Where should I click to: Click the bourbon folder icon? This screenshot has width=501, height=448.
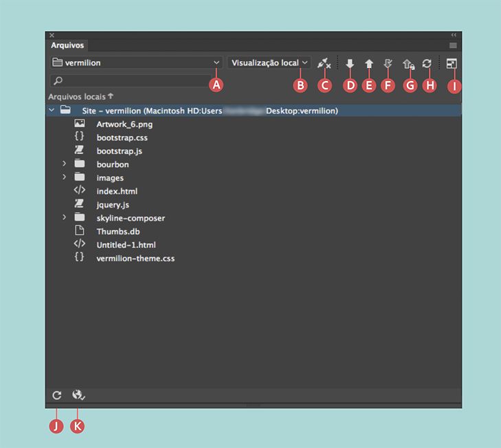[80, 164]
